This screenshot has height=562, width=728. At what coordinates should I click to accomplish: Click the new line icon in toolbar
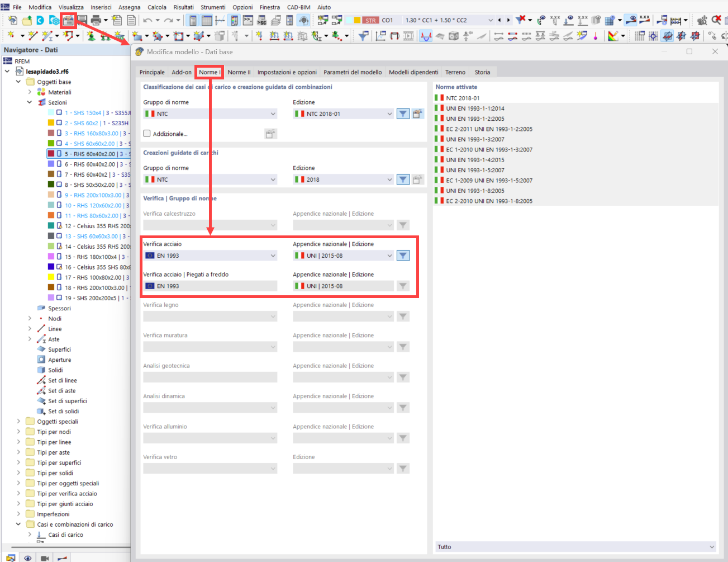click(x=32, y=36)
